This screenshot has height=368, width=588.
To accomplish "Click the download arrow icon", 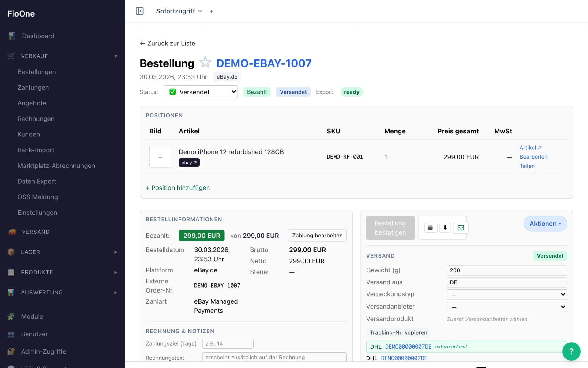I will [x=445, y=228].
